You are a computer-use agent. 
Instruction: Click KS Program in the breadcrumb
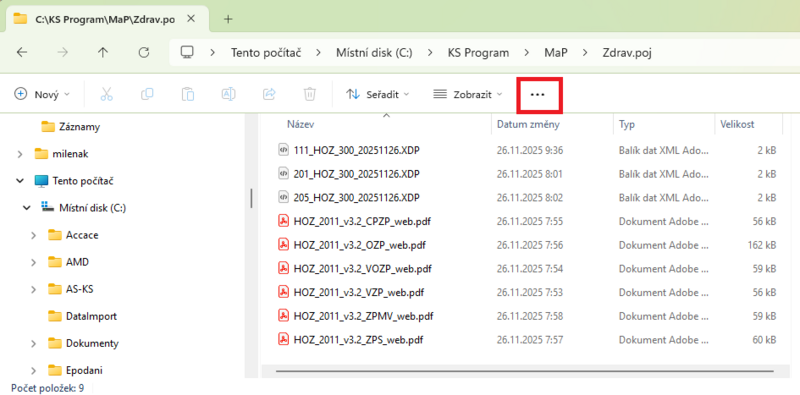coord(479,53)
